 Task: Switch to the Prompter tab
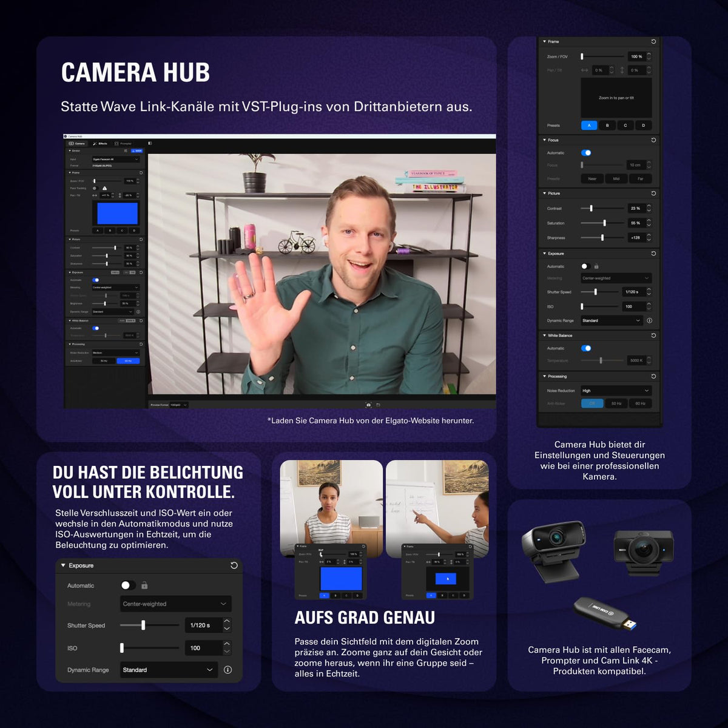click(123, 144)
